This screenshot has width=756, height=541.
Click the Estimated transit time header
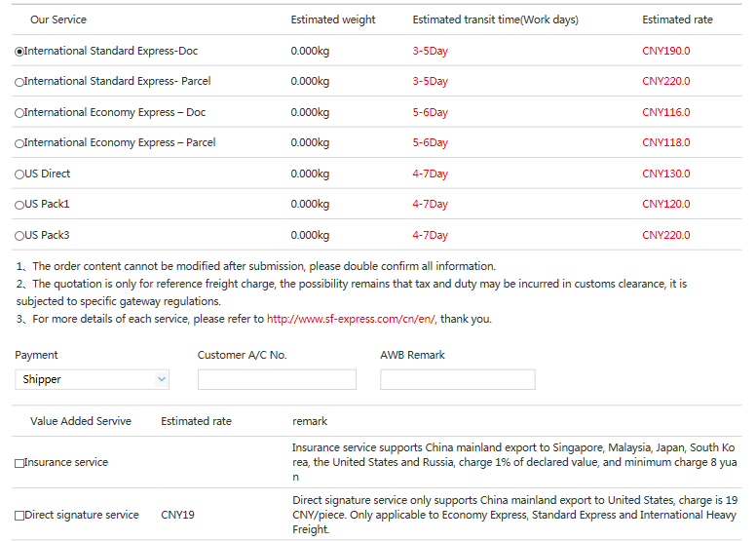[495, 19]
